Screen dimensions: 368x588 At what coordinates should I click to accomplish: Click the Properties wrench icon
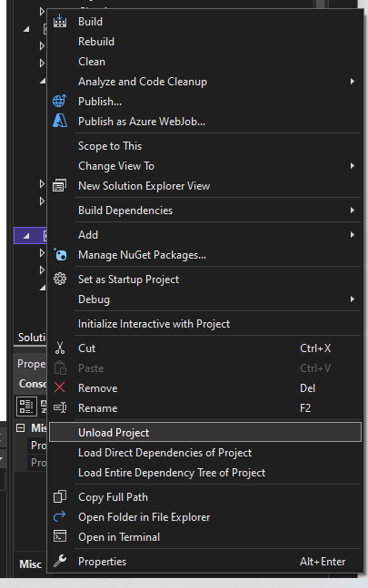[60, 561]
